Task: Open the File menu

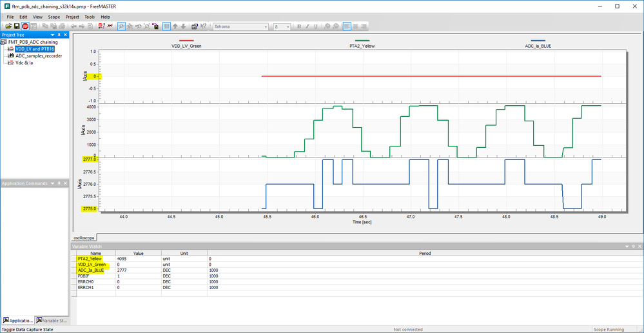Action: pos(10,17)
